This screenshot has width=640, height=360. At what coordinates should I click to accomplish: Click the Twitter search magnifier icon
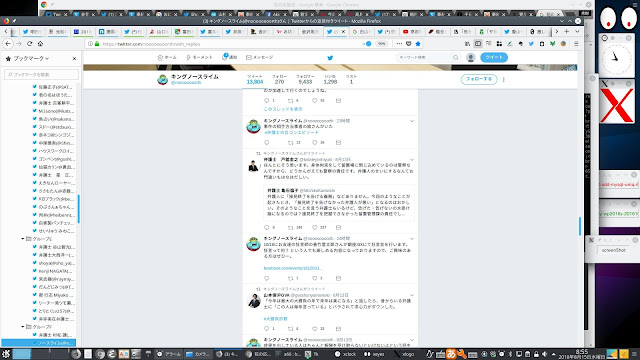click(x=456, y=58)
